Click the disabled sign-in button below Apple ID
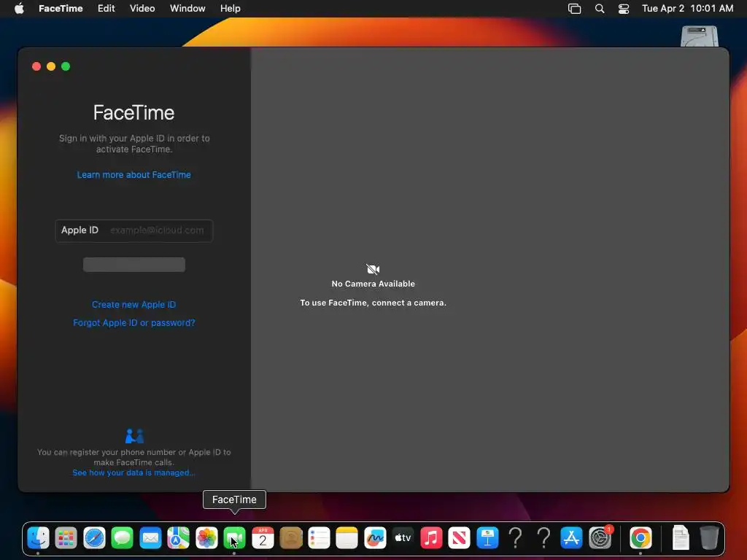 click(134, 264)
